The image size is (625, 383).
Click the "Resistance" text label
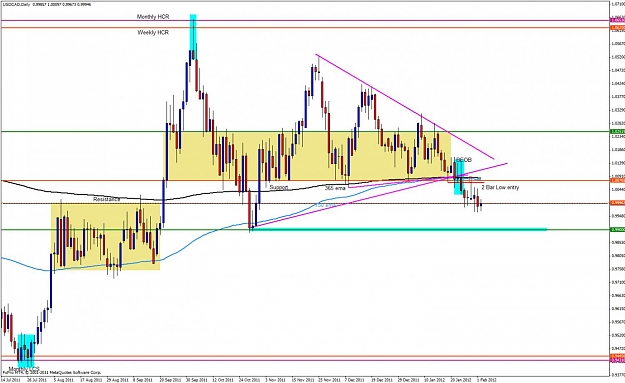click(106, 199)
